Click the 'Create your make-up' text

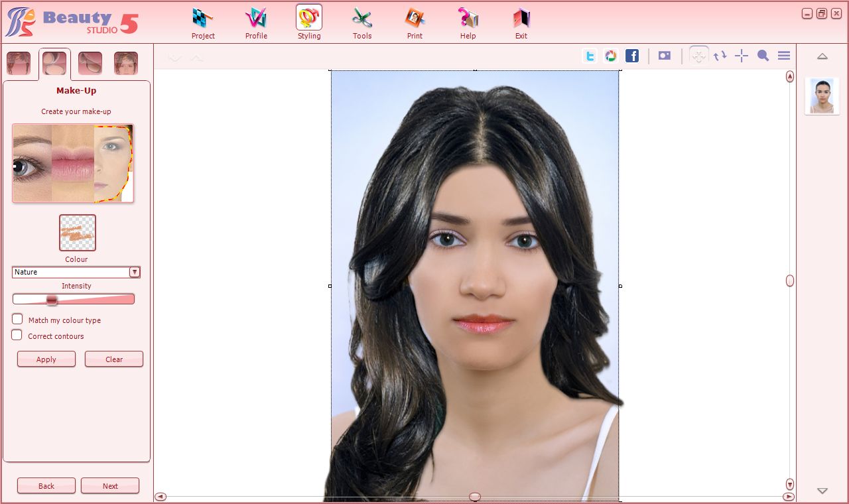[76, 111]
